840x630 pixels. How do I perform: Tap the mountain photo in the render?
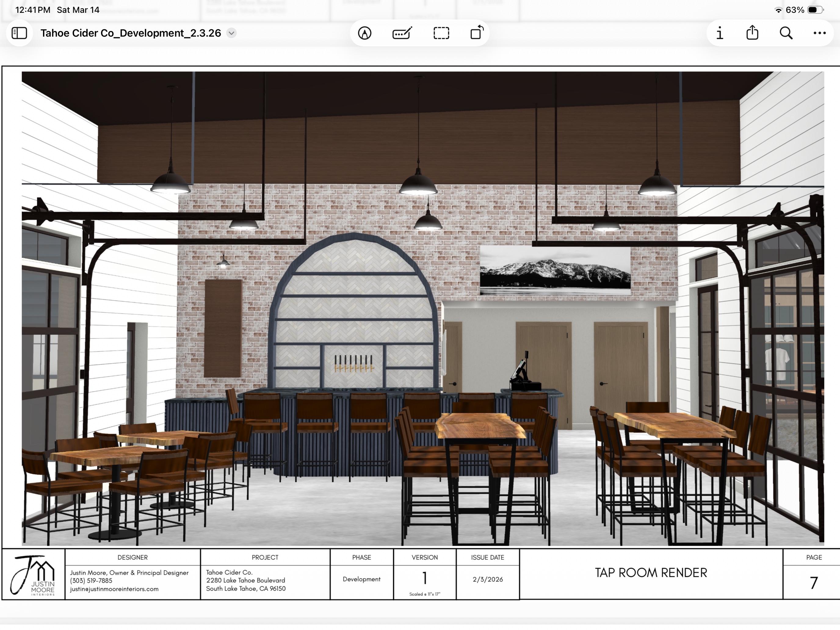[555, 270]
